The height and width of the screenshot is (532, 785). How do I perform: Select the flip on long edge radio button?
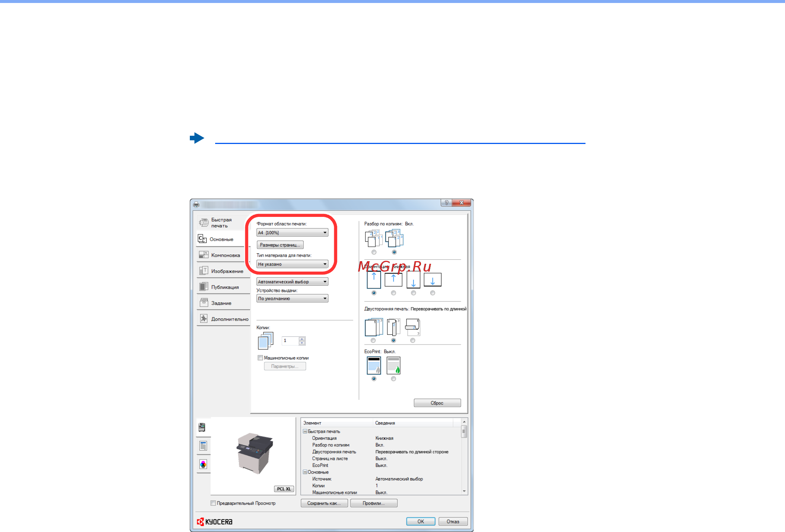[393, 340]
